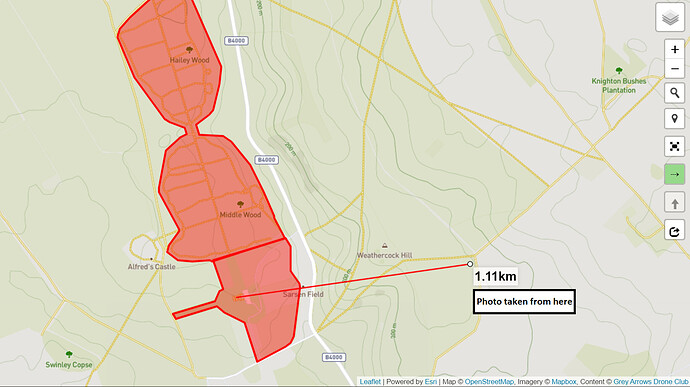Open the map layers selector

coord(670,18)
